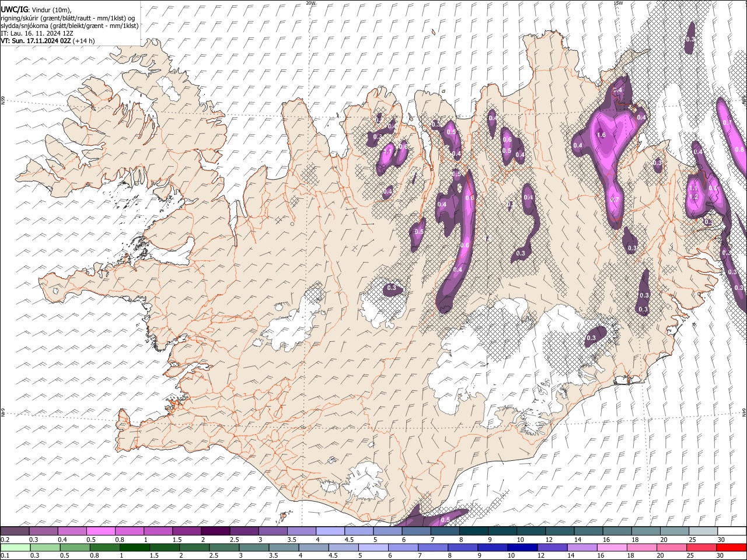Viewport: 747px width, 560px height.
Task: Pick the lavender swatch between 4 and 4.5, upper scale
Action: pyautogui.click(x=330, y=531)
